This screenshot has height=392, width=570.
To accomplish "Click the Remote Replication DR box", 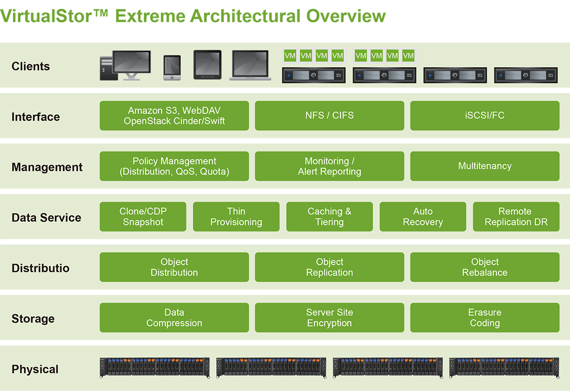I will coord(516,216).
